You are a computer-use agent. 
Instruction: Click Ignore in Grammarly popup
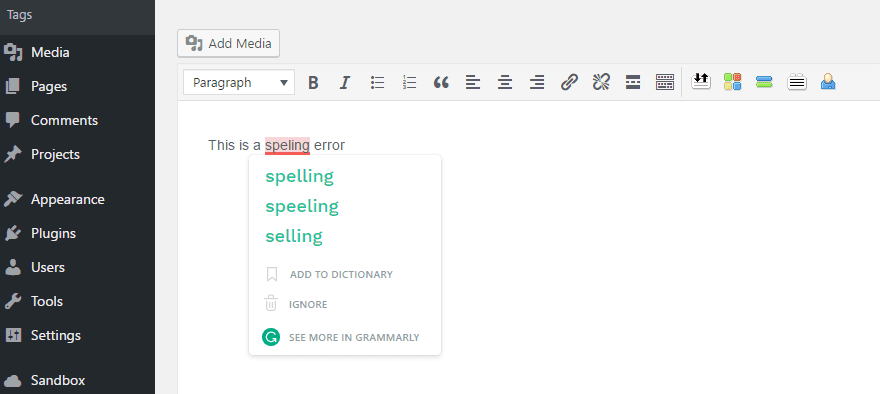[308, 305]
